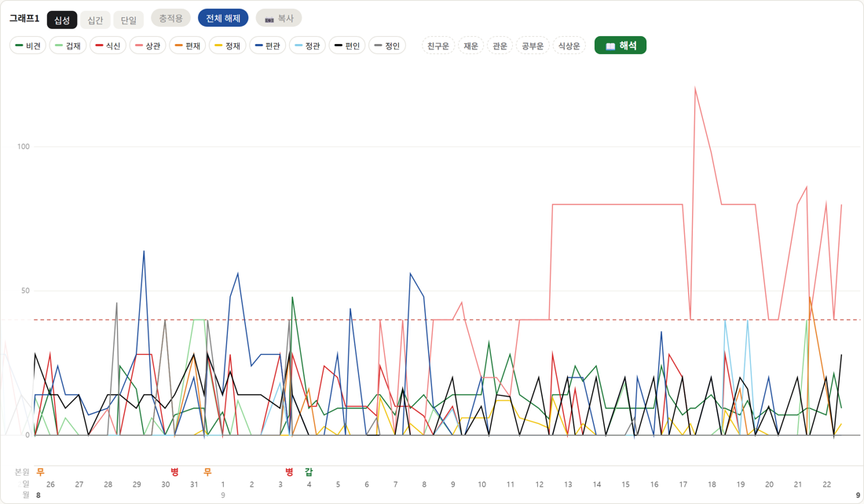
Task: Click the 전체 해제 button
Action: coord(223,18)
